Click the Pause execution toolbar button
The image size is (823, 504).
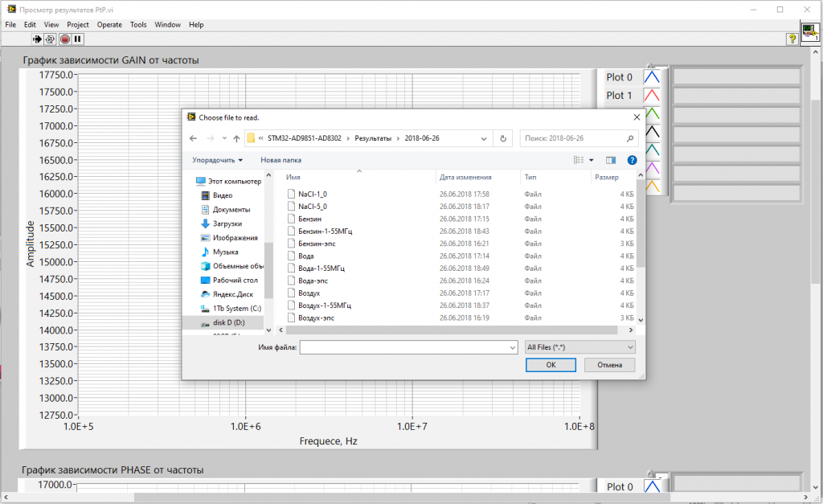click(77, 39)
